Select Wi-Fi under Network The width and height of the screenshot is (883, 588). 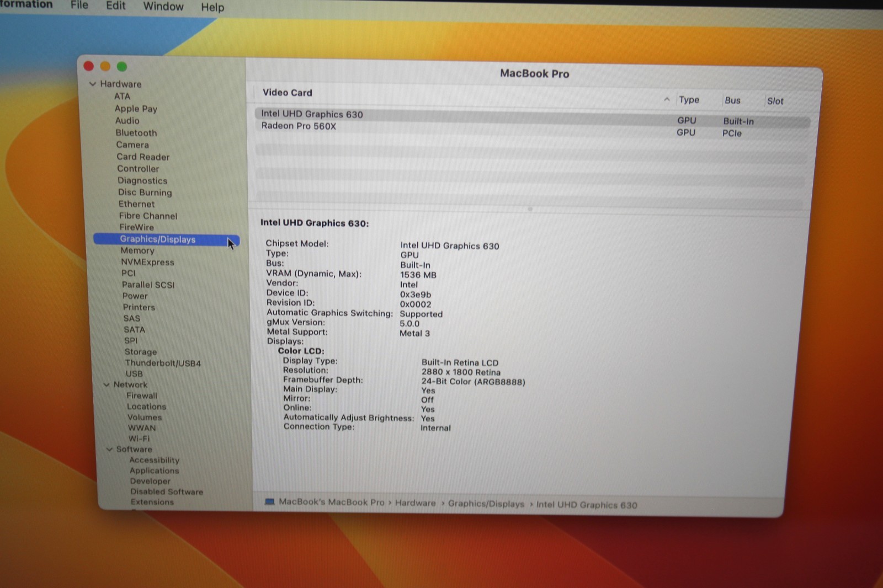(x=139, y=439)
